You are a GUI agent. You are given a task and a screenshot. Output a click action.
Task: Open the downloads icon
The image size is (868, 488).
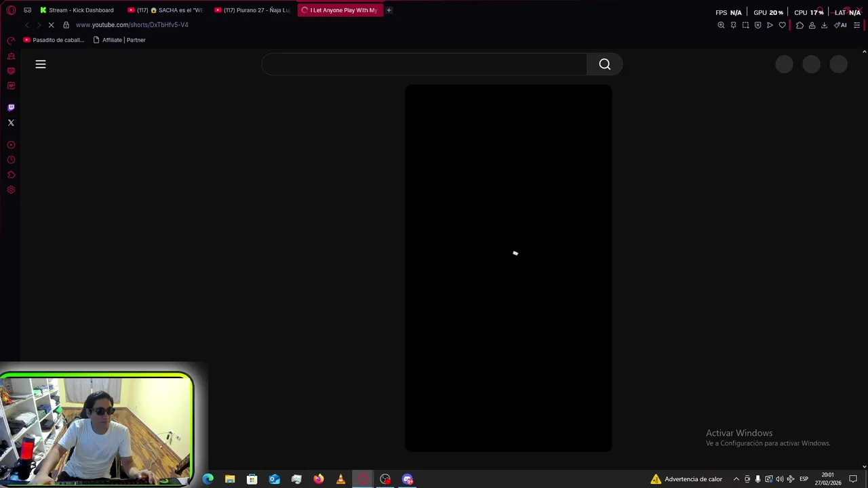[824, 25]
